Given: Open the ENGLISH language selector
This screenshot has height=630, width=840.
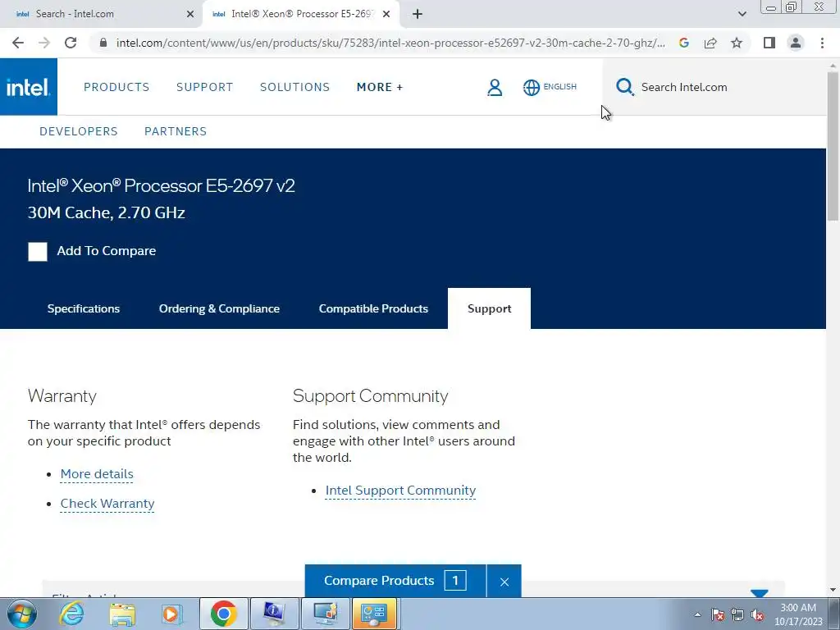Looking at the screenshot, I should [559, 87].
